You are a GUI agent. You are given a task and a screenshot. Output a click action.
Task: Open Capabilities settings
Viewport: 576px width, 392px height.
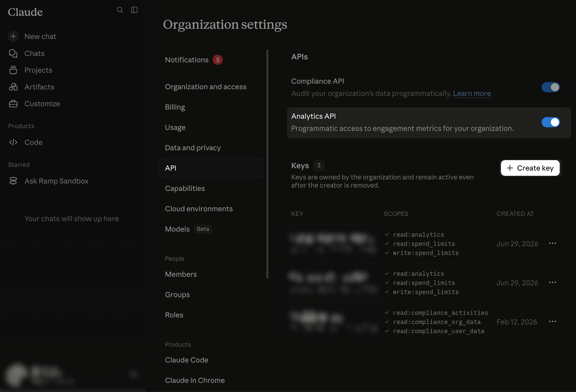pyautogui.click(x=211, y=188)
